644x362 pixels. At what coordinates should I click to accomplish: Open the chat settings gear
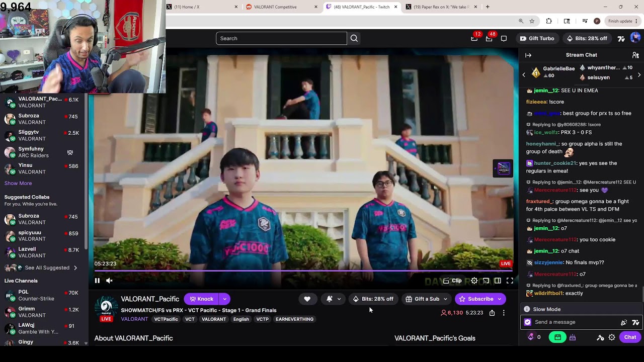612,337
